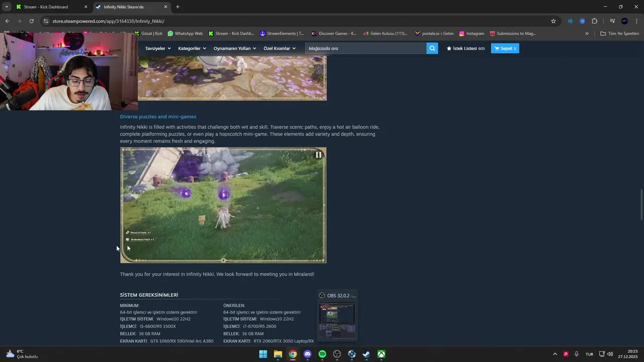Screen dimensions: 644x362
Task: Open the Gözat | Kick bookmark
Action: [x=148, y=34]
